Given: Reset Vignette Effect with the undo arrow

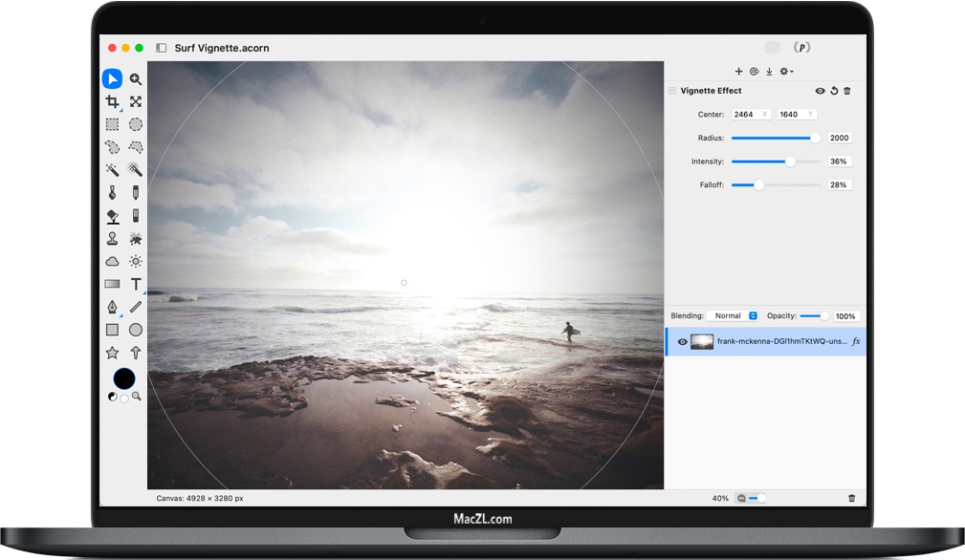Looking at the screenshot, I should tap(834, 90).
